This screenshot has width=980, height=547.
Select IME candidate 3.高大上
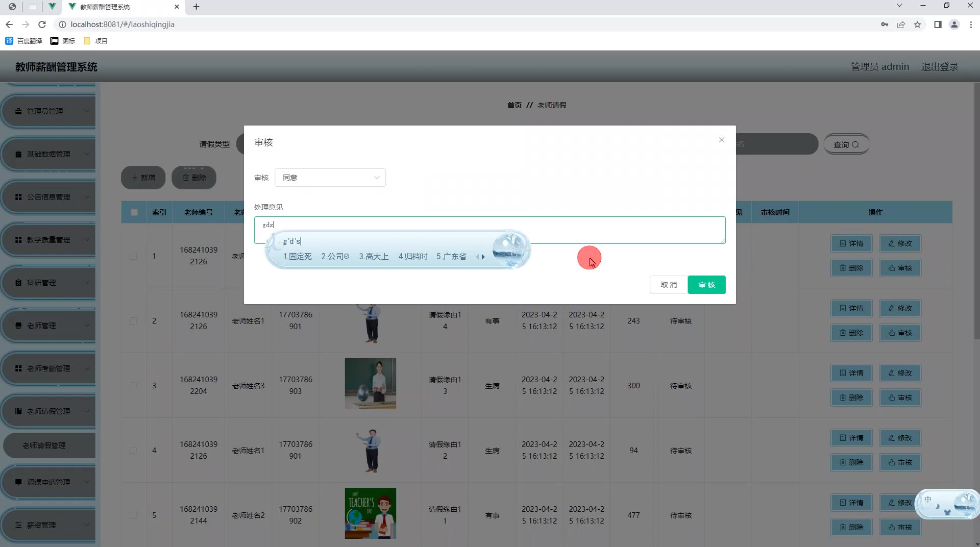[374, 257]
